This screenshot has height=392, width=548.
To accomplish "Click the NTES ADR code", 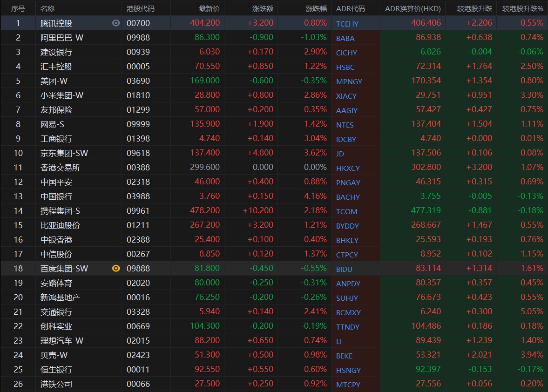I will 345,125.
